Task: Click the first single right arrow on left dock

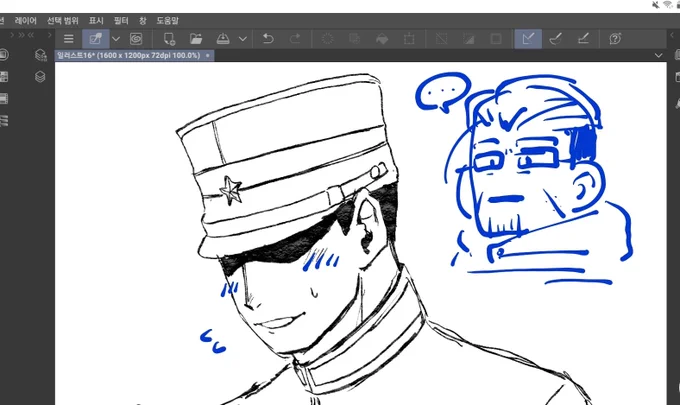Action: point(12,35)
